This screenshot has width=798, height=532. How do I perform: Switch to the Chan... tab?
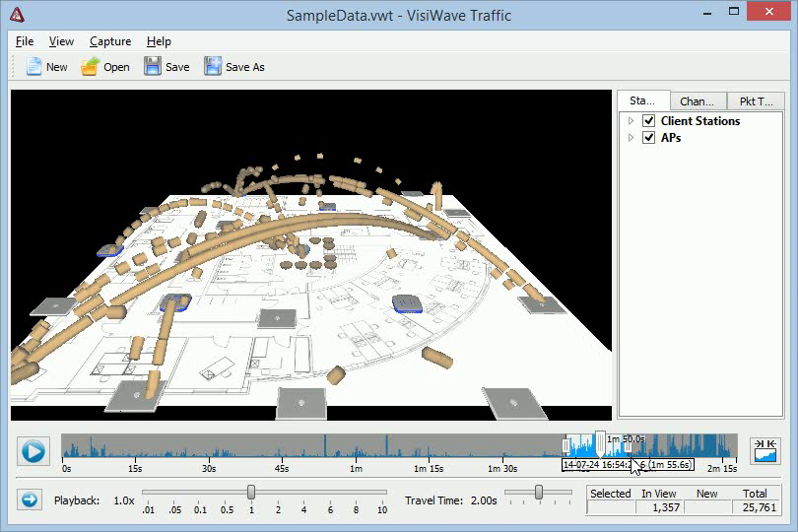[x=698, y=101]
